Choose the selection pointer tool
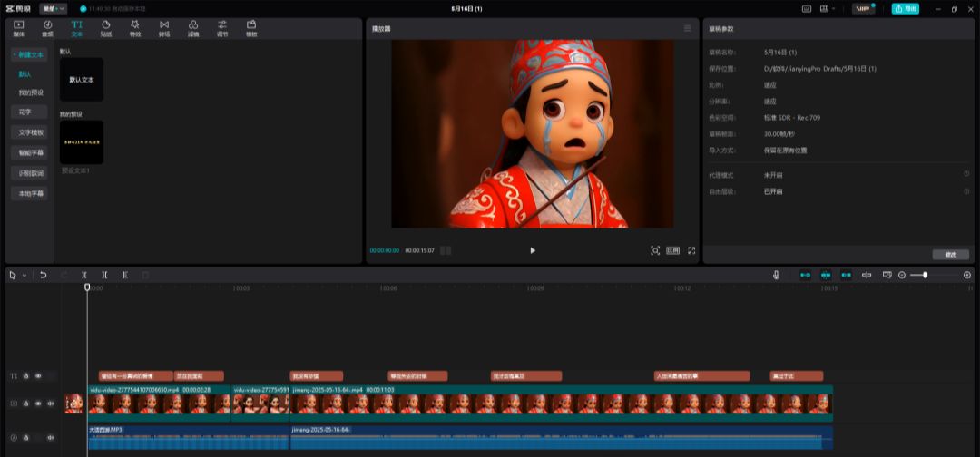 click(13, 275)
